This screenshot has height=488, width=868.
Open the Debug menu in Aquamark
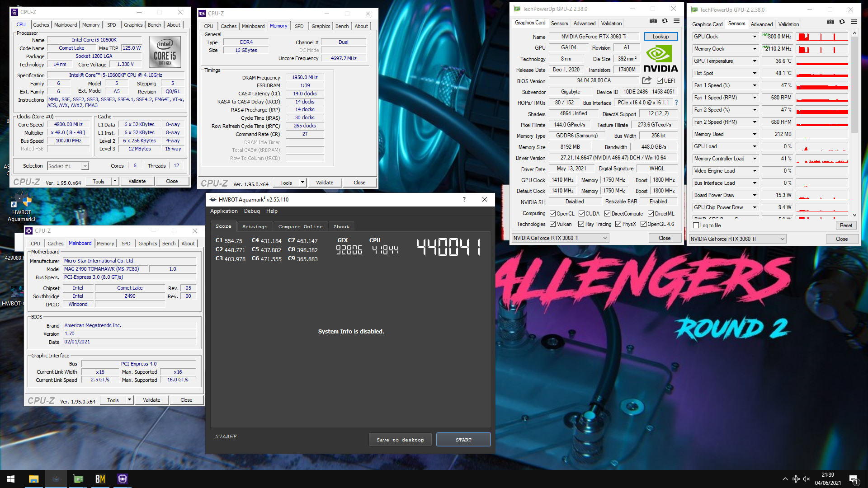point(252,211)
